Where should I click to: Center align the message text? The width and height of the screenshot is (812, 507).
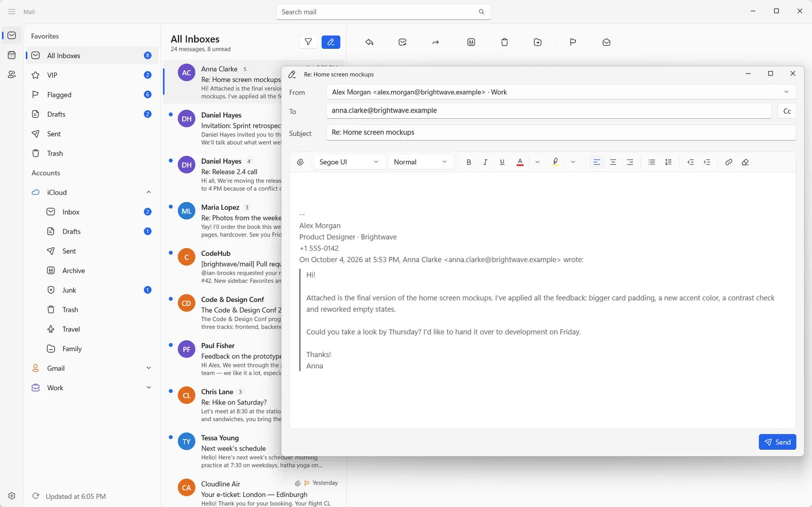pyautogui.click(x=613, y=162)
